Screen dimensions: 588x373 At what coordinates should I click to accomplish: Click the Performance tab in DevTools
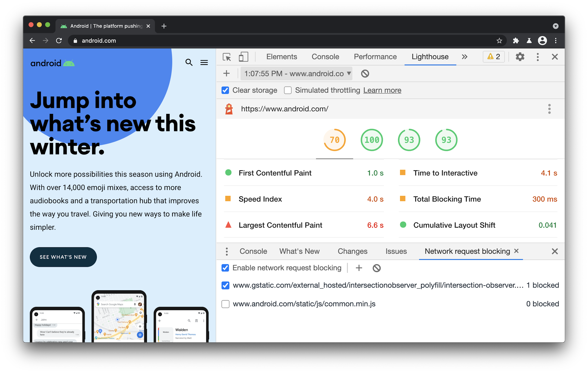[375, 56]
